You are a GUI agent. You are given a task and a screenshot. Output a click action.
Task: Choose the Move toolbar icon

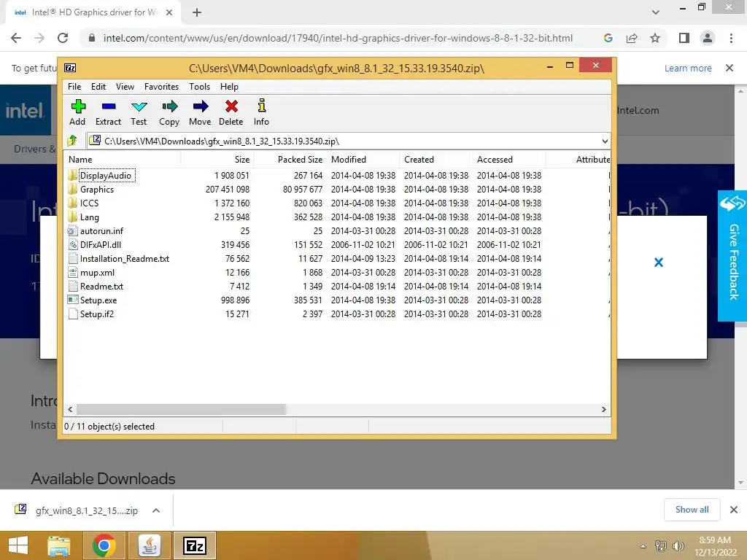pyautogui.click(x=200, y=106)
